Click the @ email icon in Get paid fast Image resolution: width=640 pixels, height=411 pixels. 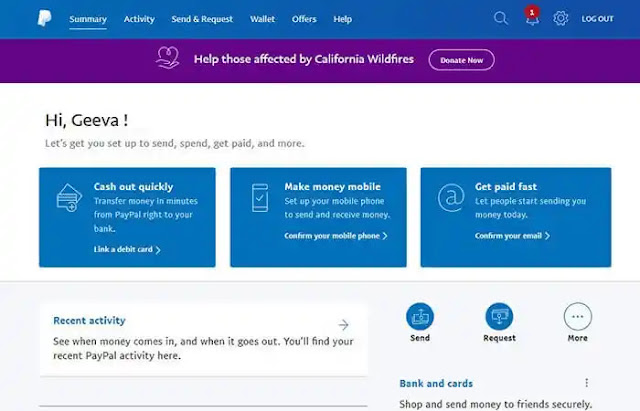[451, 198]
